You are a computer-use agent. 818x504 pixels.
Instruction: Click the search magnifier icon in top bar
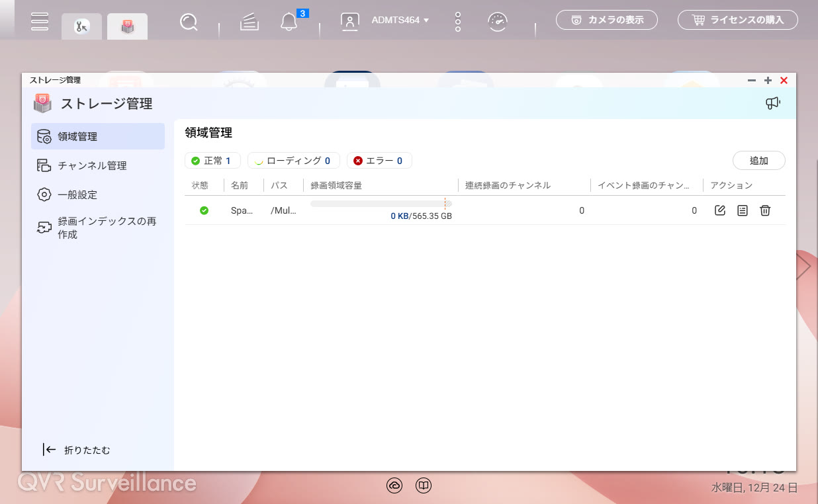coord(189,22)
